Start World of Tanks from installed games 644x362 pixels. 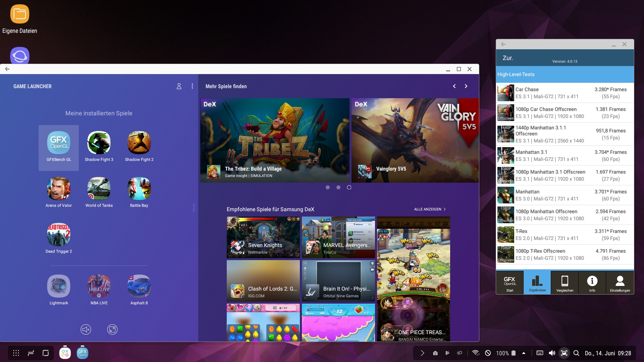(x=99, y=189)
